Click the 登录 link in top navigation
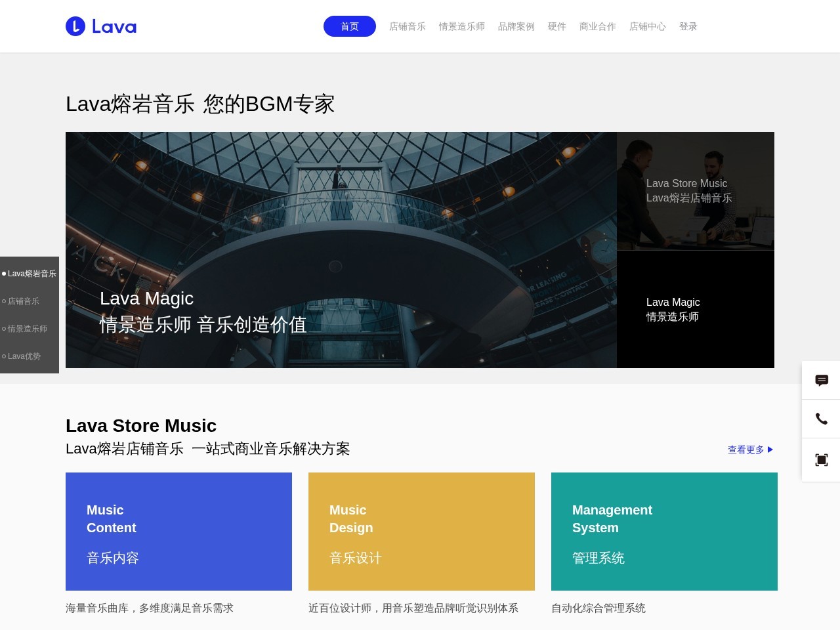840x630 pixels. pyautogui.click(x=688, y=26)
